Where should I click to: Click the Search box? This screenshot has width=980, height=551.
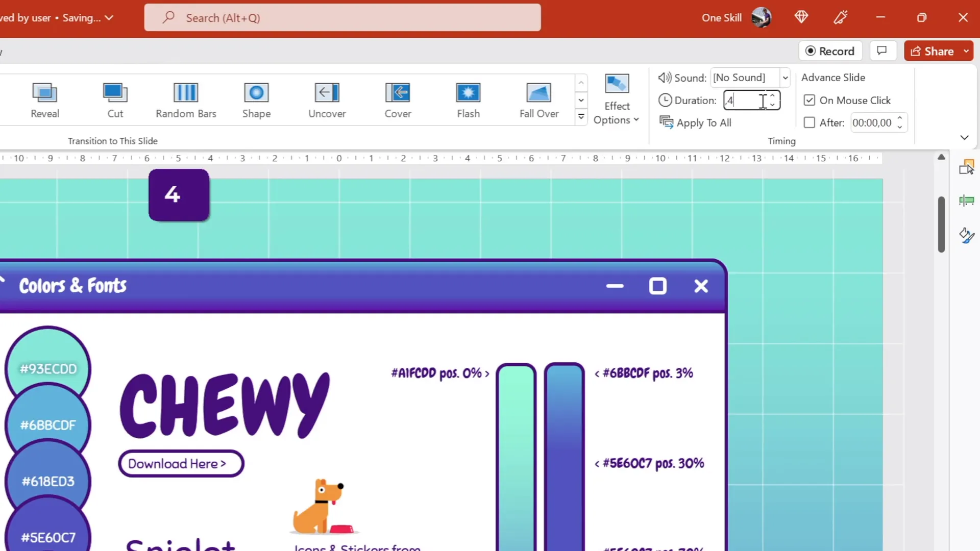point(342,18)
